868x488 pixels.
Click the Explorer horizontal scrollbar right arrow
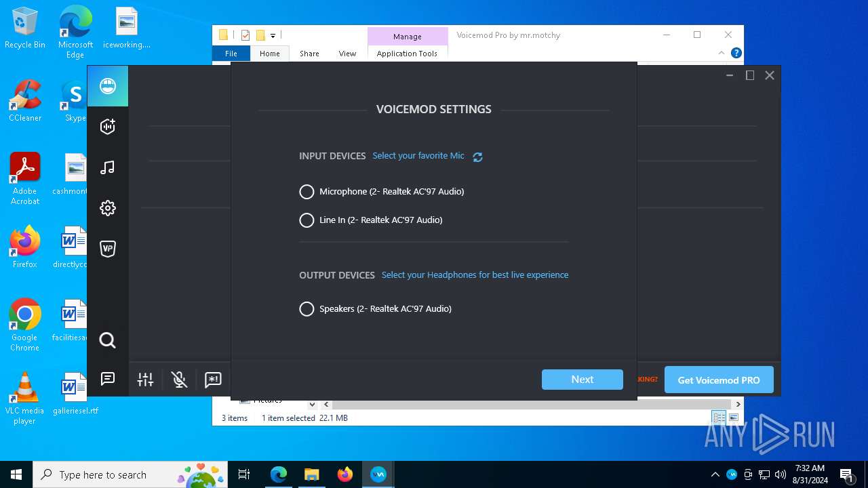[738, 404]
